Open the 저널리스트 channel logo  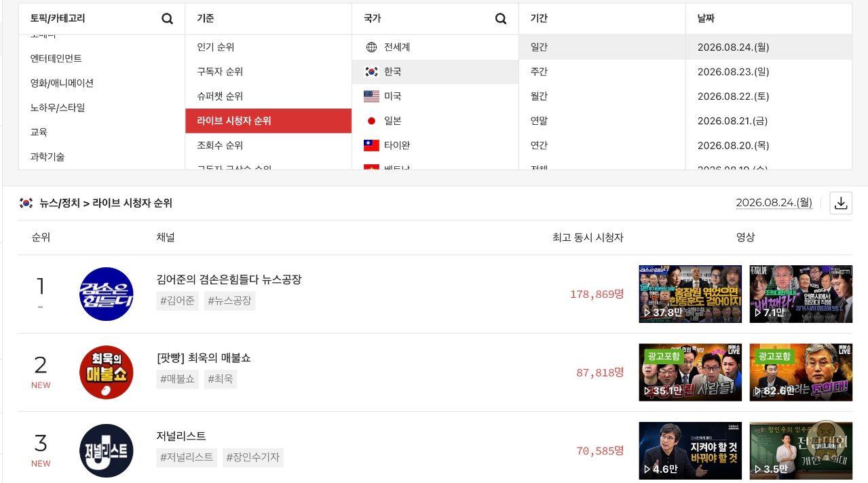106,450
